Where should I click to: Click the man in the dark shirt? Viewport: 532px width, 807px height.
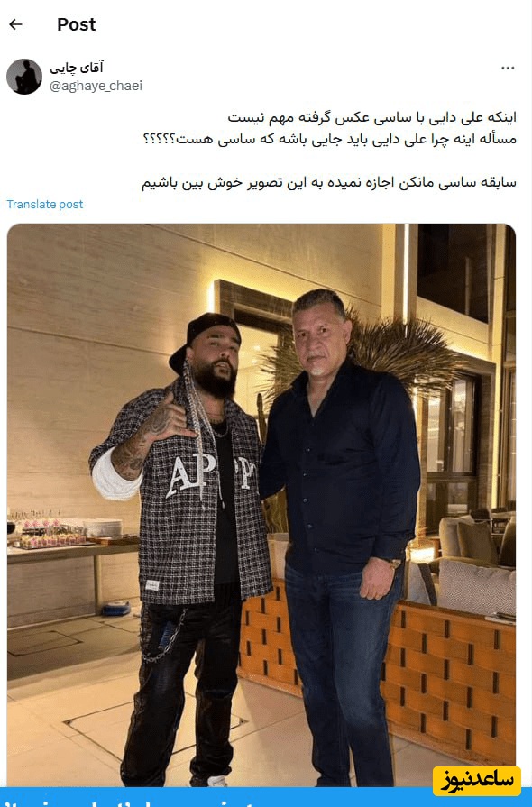[x=340, y=536]
